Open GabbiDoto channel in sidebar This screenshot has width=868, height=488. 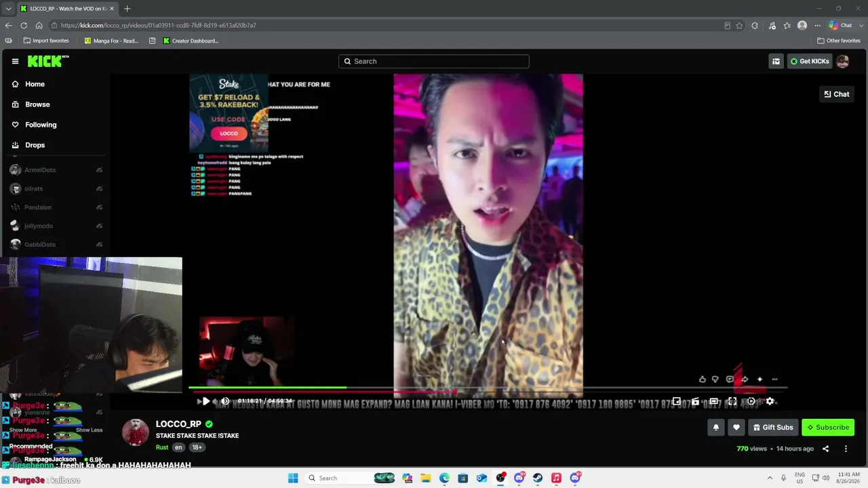56,244
